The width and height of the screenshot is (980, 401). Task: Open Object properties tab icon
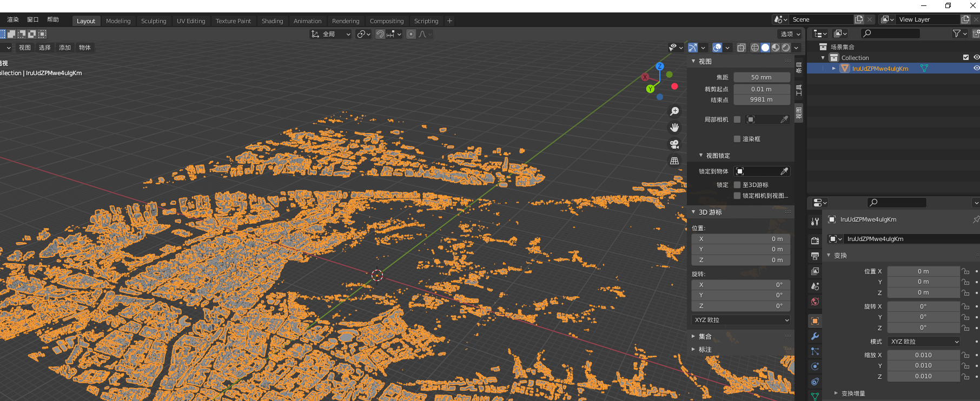pyautogui.click(x=815, y=321)
